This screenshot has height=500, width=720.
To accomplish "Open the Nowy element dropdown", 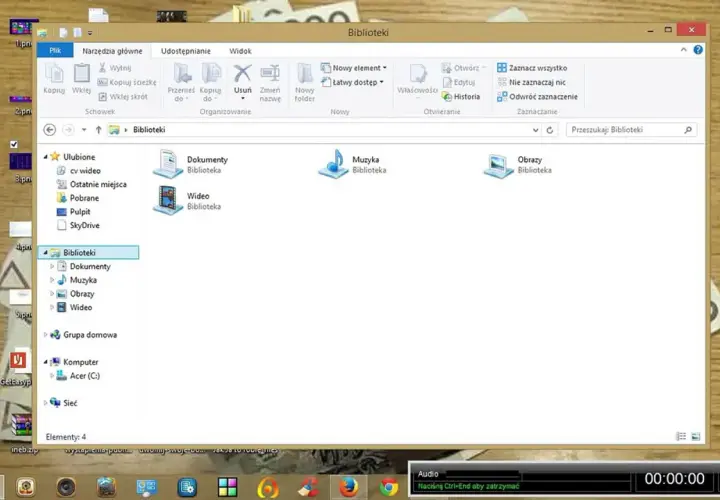I will tap(354, 68).
